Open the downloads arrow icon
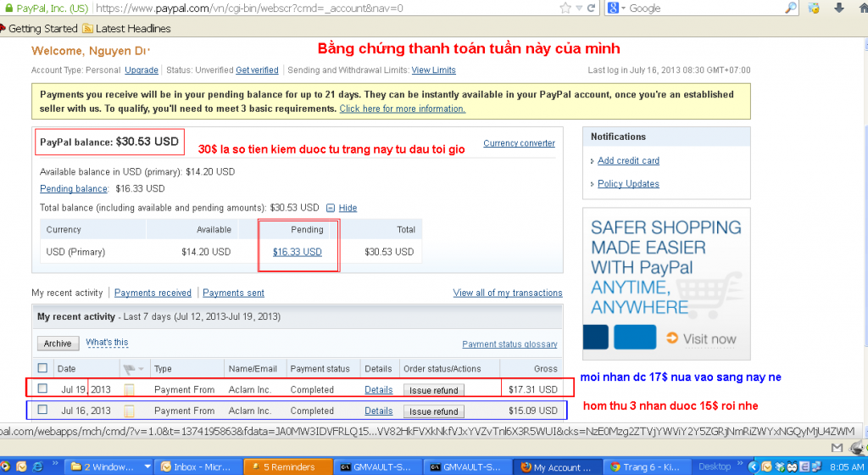Image resolution: width=868 pixels, height=475 pixels. pos(838,8)
